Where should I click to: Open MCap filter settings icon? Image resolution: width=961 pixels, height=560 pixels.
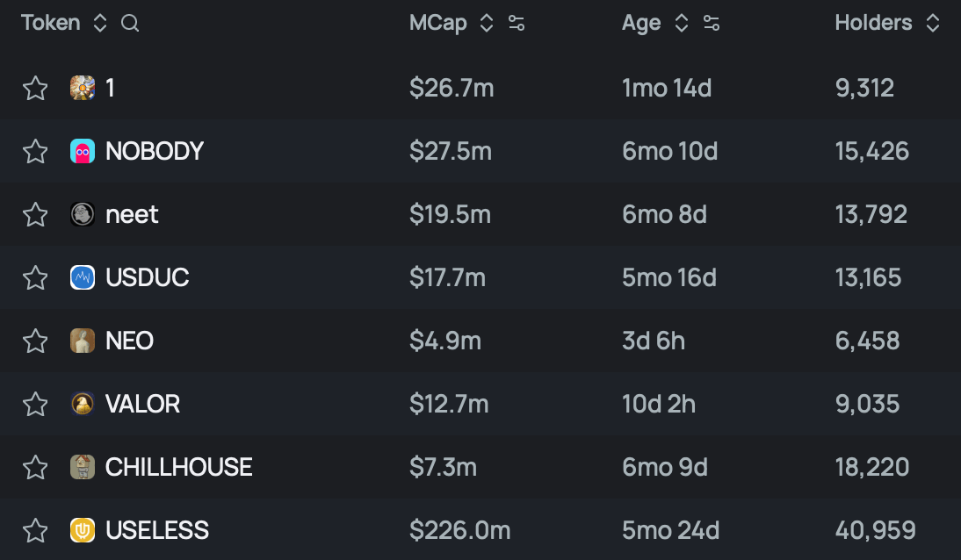[517, 24]
